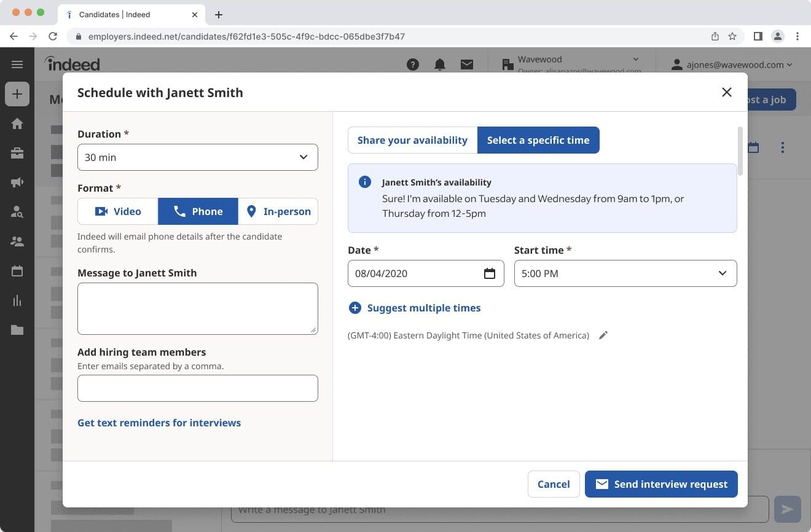Switch to Share your availability tab

click(413, 140)
